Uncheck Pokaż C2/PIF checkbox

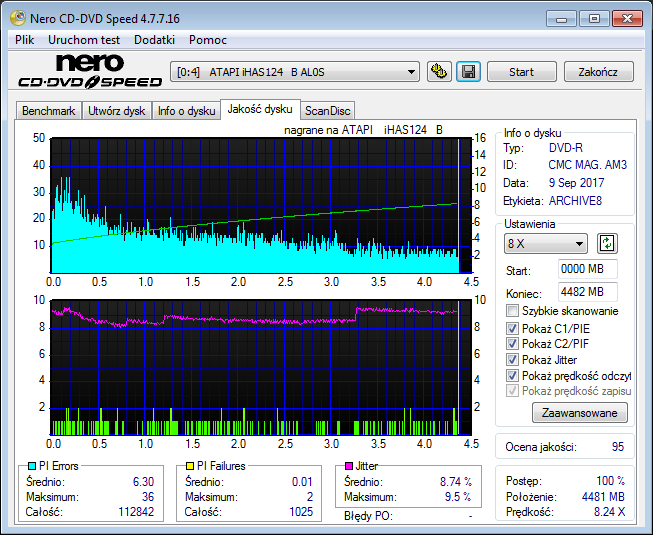click(x=512, y=344)
